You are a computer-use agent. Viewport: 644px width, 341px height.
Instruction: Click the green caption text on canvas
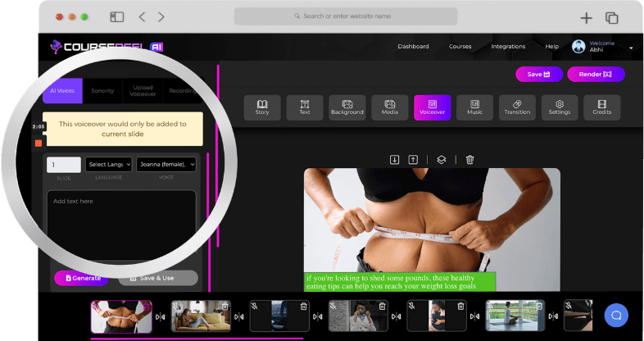click(400, 282)
